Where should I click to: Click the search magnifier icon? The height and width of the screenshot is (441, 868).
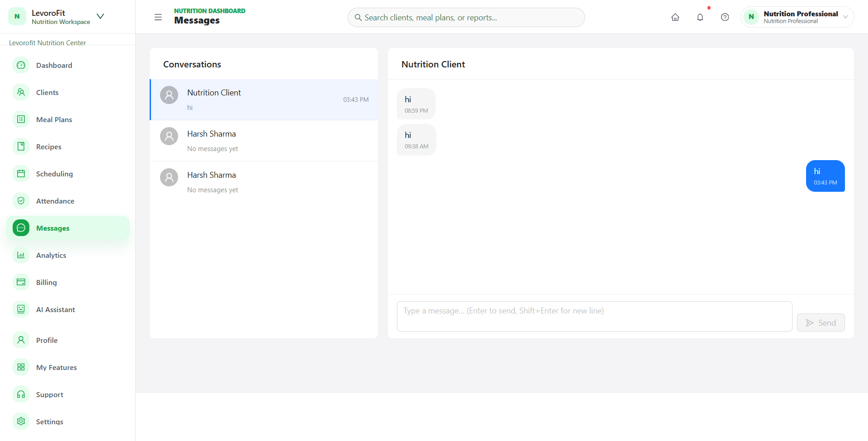click(x=358, y=18)
